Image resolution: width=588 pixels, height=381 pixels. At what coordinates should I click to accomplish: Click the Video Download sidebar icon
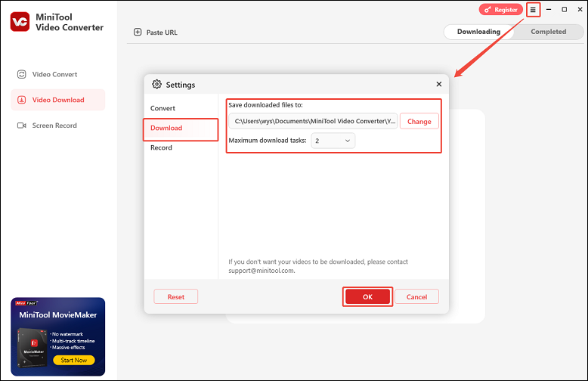tap(22, 100)
